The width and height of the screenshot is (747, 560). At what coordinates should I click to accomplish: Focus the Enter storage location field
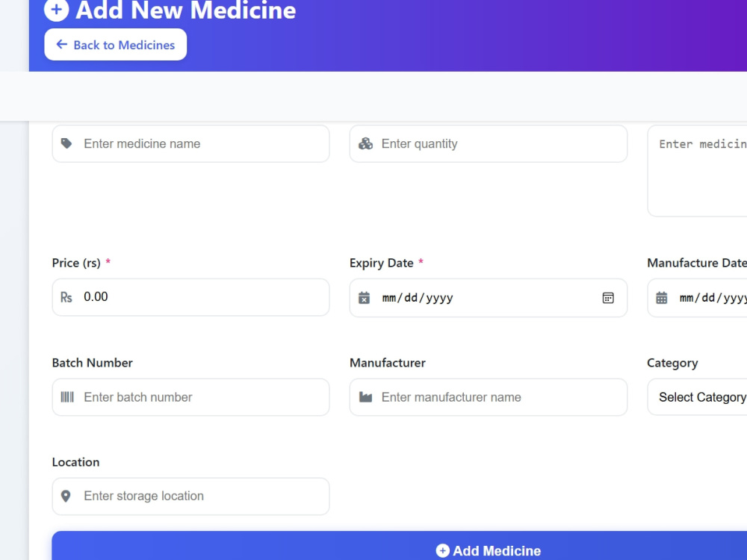pyautogui.click(x=190, y=497)
